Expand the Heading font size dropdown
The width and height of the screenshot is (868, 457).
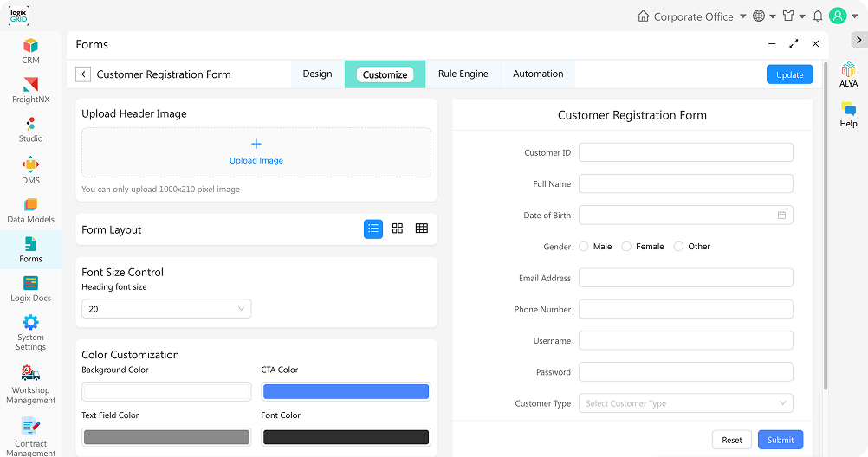point(166,309)
